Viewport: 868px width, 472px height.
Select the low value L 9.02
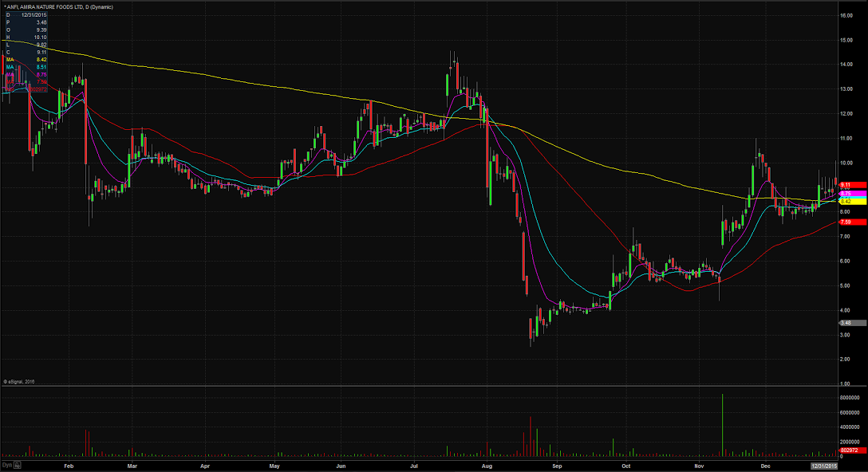(26, 45)
